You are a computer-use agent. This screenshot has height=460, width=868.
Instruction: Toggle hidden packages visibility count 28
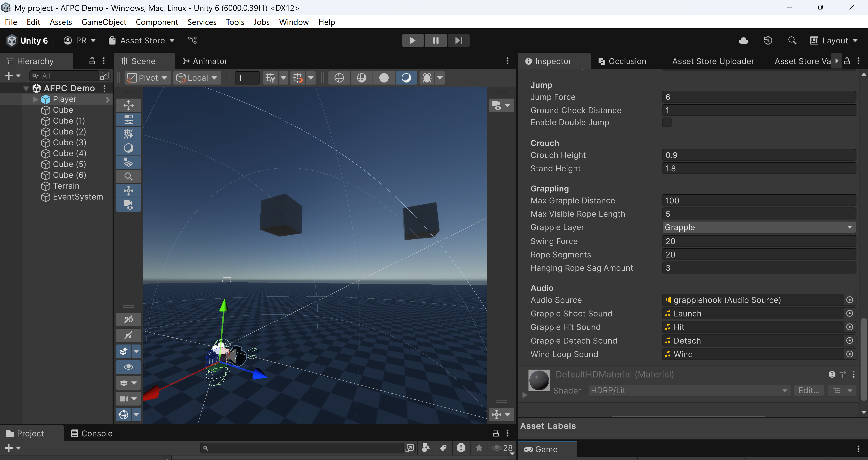pyautogui.click(x=502, y=448)
